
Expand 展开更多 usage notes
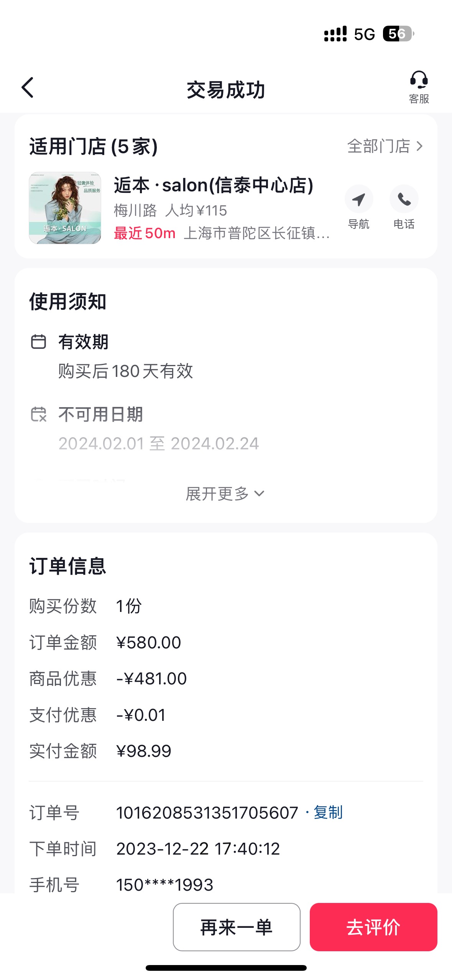(225, 493)
